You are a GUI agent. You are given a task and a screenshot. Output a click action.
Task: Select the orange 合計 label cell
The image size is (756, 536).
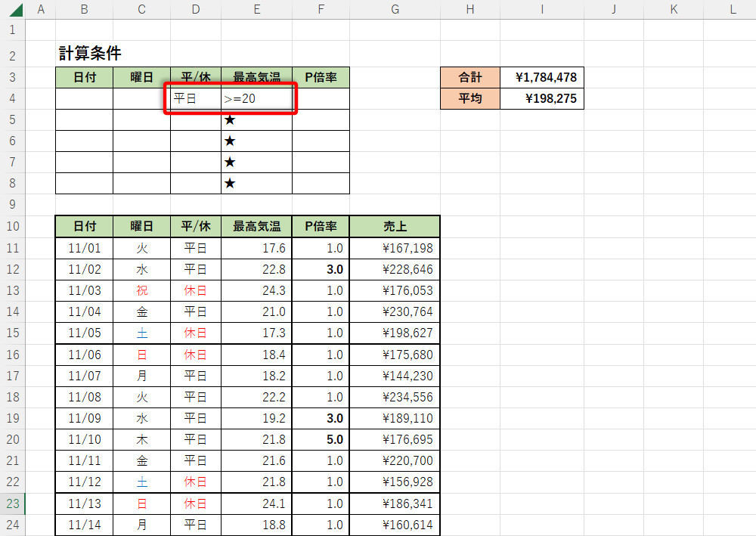tap(469, 77)
